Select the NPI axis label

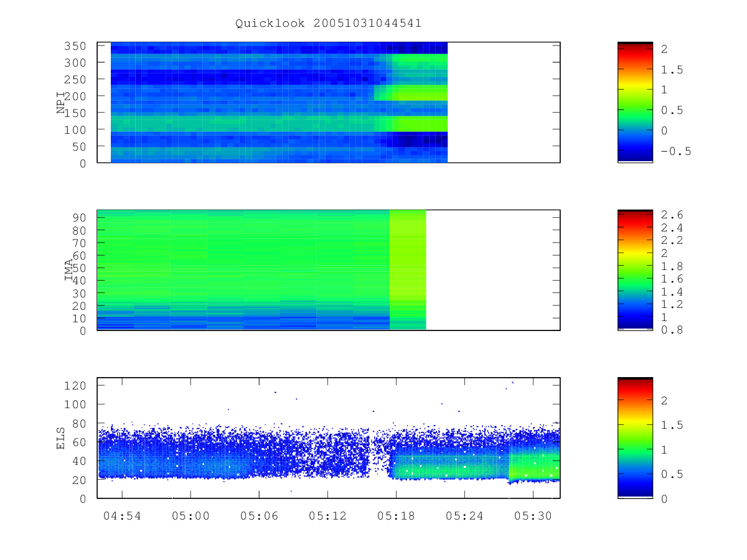(61, 102)
